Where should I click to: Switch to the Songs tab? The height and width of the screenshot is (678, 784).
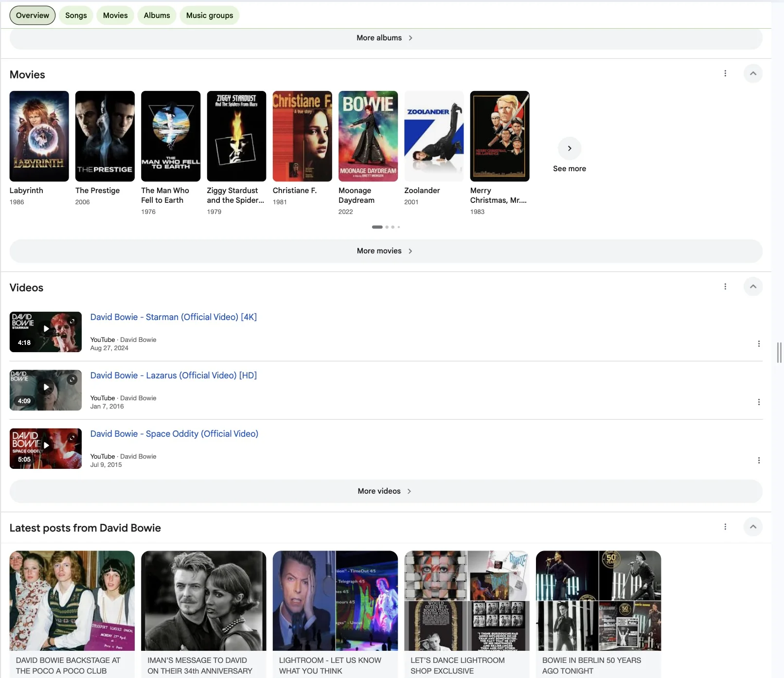(76, 15)
